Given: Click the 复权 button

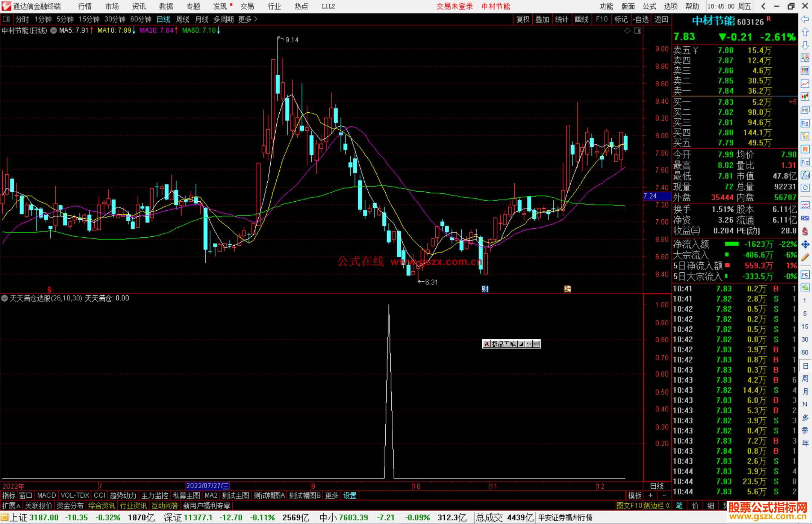Looking at the screenshot, I should coord(523,19).
